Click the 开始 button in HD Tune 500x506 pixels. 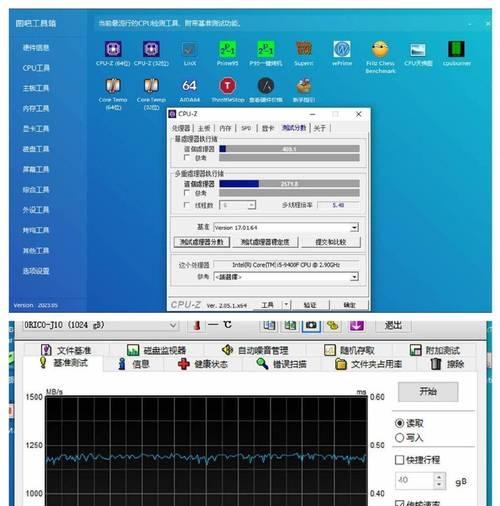coord(428,391)
